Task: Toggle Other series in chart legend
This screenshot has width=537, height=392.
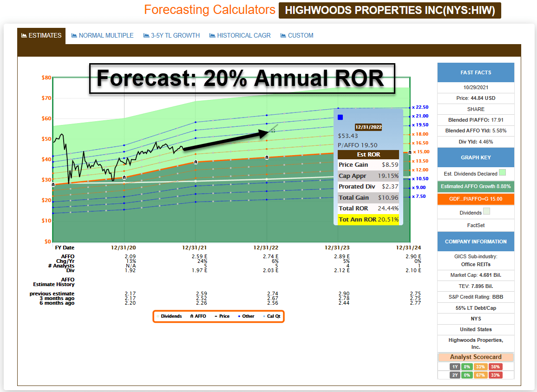Action: [x=246, y=316]
